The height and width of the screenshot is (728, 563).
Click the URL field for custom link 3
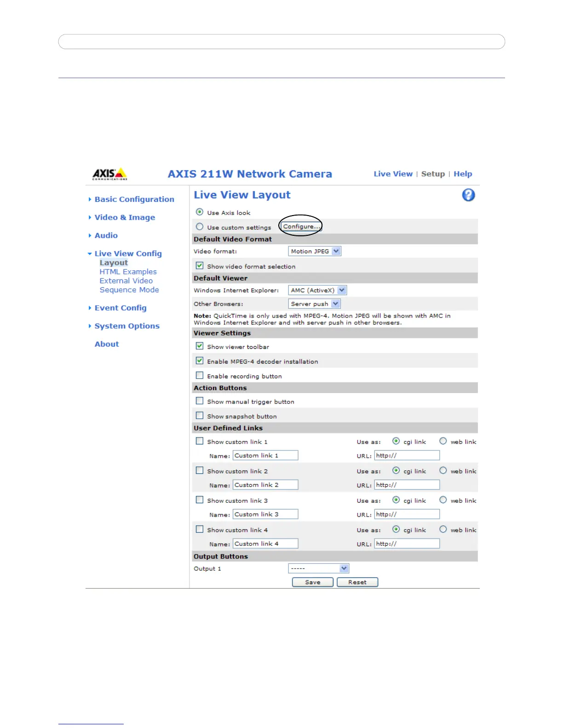[x=407, y=514]
